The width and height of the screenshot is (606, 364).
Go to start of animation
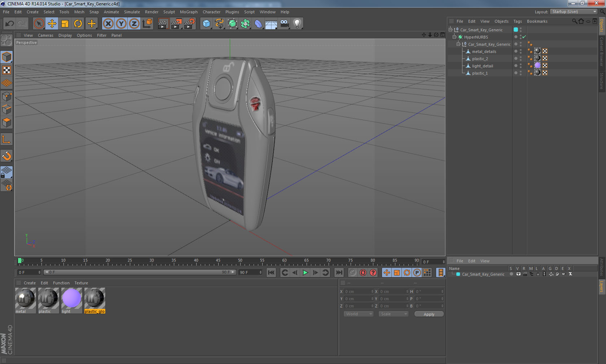[x=271, y=272]
